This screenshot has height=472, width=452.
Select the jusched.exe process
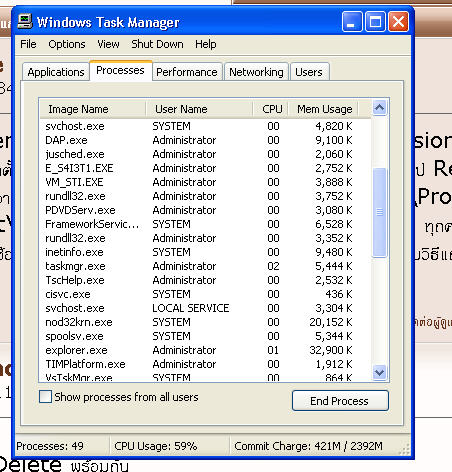pyautogui.click(x=205, y=154)
